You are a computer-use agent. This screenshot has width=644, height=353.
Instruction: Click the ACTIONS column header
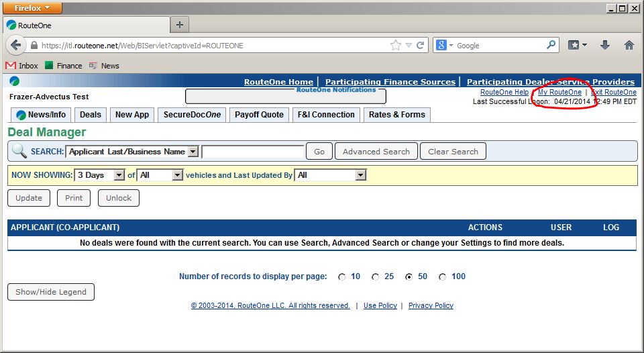click(485, 228)
